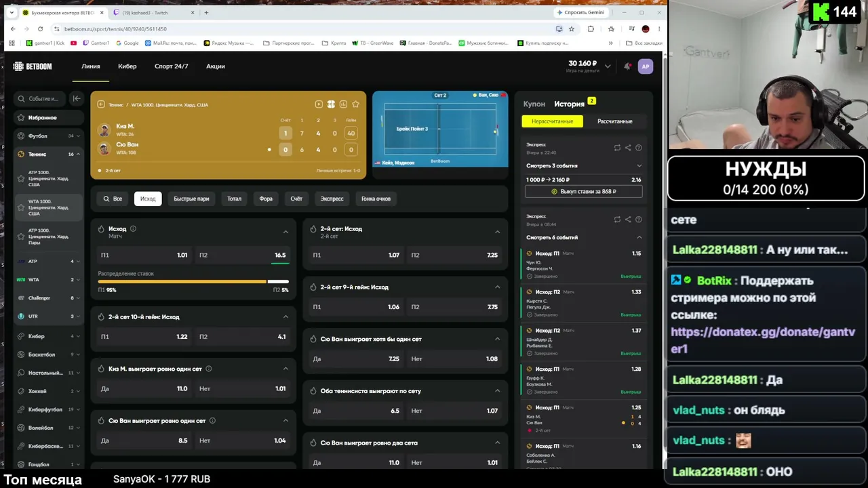Viewport: 868px width, 488px height.
Task: Click the BetBoom logo
Action: [33, 66]
